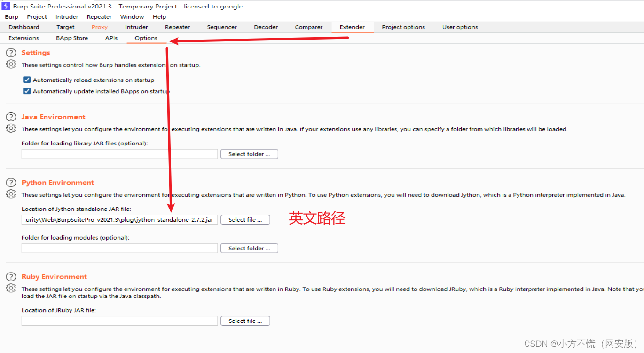
Task: Select the Extender tab
Action: pyautogui.click(x=352, y=27)
